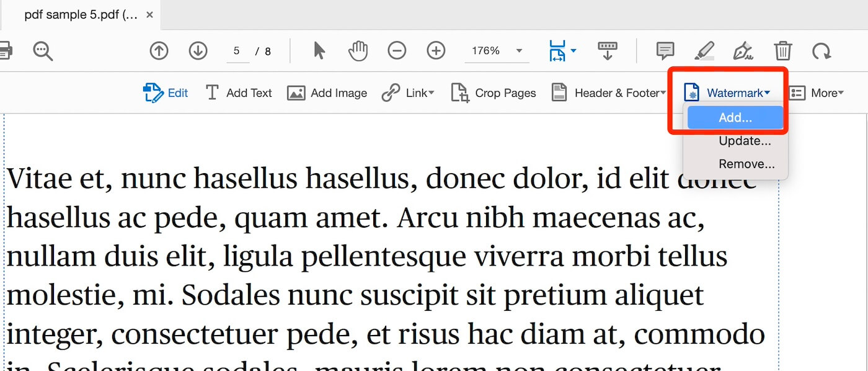Go to the previous page
The width and height of the screenshot is (868, 371).
159,51
